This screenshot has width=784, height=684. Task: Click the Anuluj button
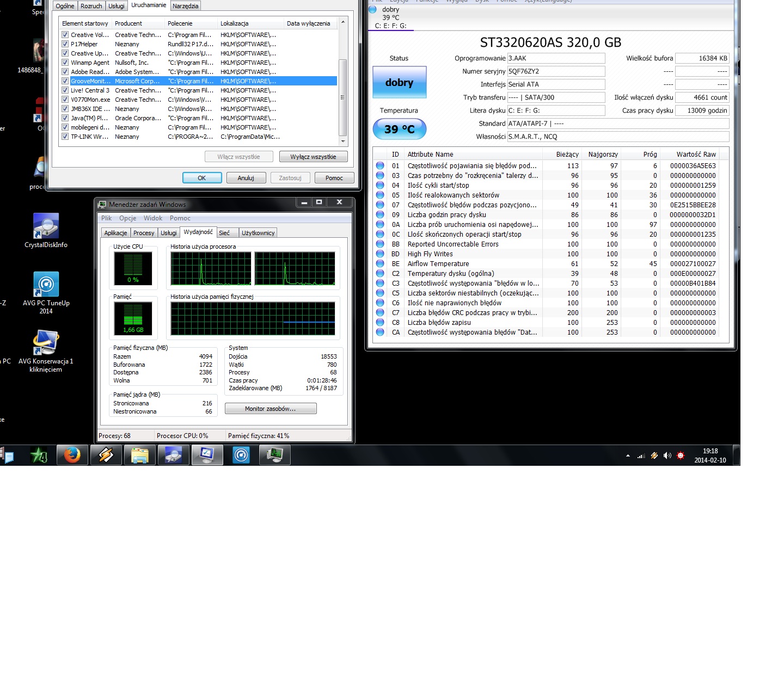pos(246,178)
